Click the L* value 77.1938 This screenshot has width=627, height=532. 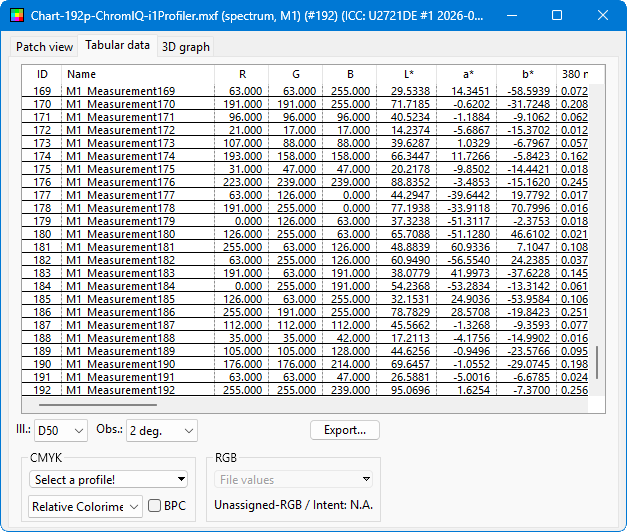[410, 208]
